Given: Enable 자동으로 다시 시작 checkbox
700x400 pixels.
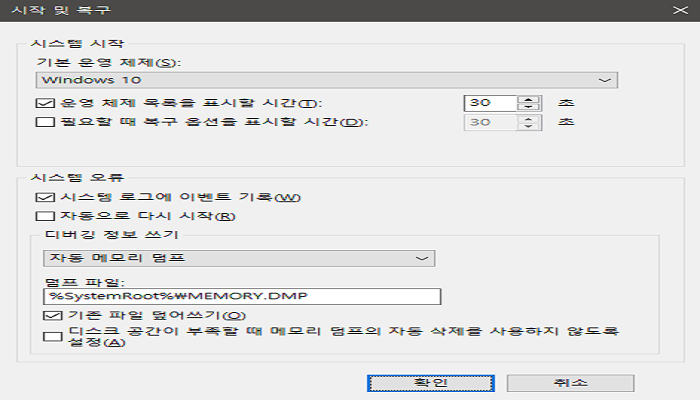Looking at the screenshot, I should pyautogui.click(x=43, y=216).
